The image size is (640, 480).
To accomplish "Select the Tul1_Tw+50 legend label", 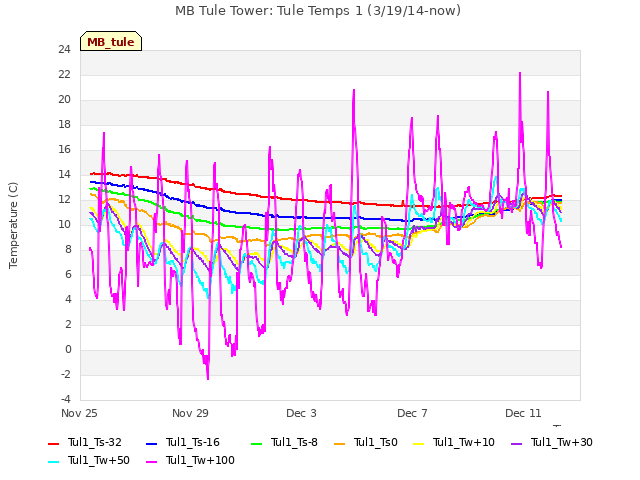I will [x=99, y=460].
